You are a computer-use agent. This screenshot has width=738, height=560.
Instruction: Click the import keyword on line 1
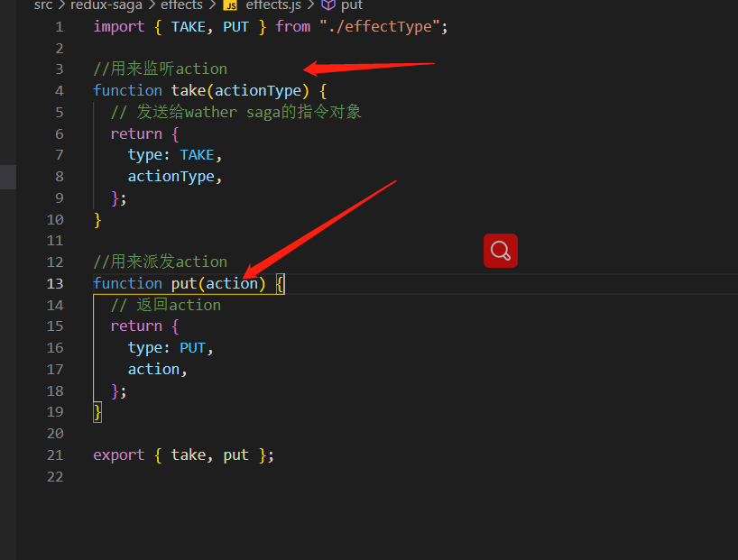(118, 27)
